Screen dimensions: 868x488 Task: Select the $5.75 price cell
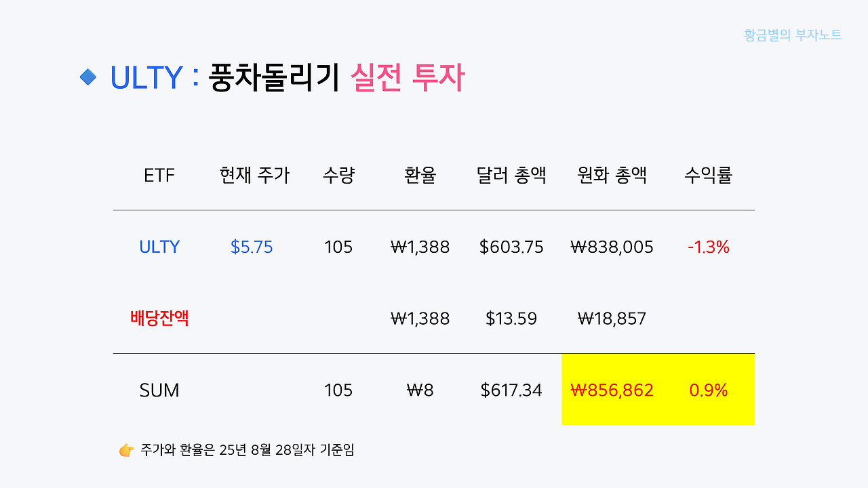pos(252,247)
